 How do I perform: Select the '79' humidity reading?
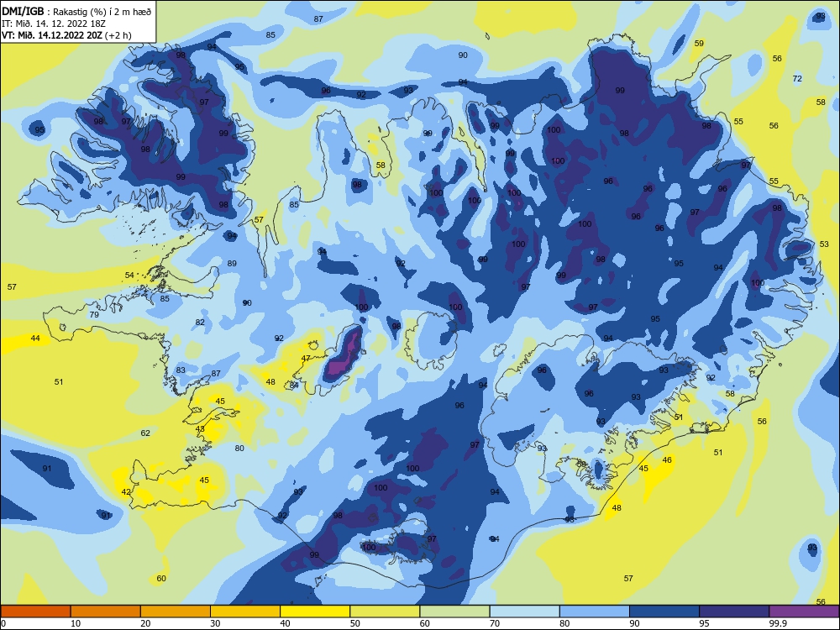pyautogui.click(x=94, y=314)
